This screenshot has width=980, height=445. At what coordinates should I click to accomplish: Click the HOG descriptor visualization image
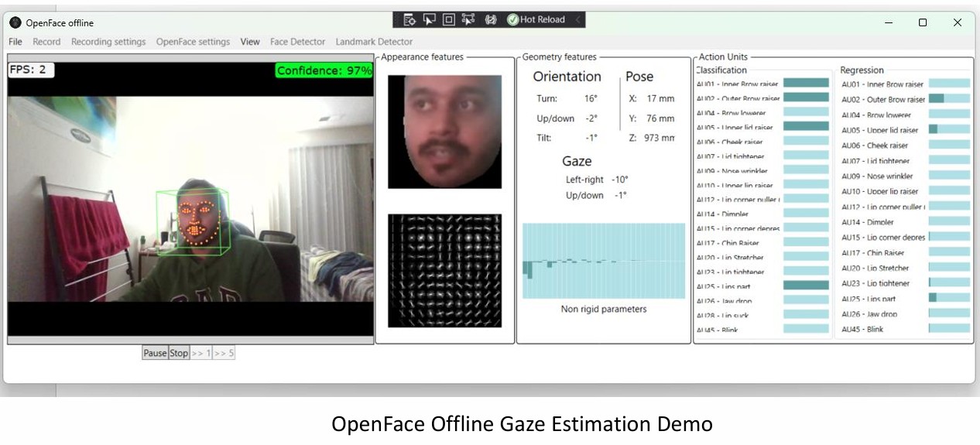[x=444, y=271]
